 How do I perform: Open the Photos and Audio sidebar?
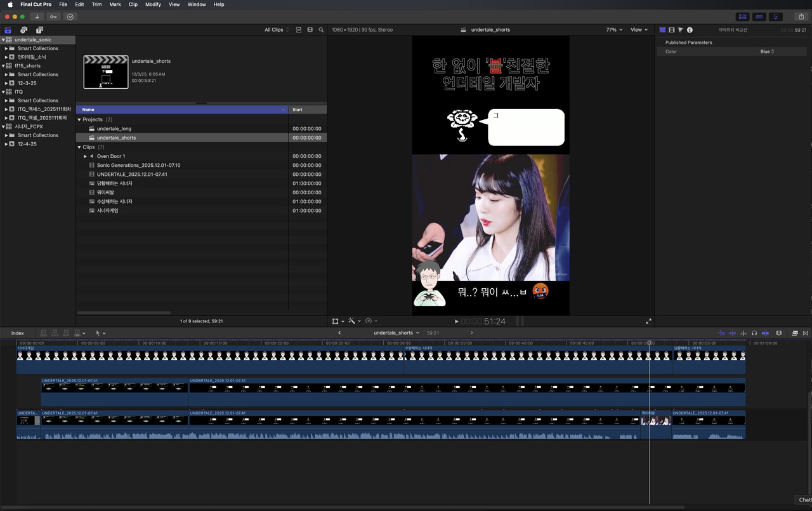tap(23, 30)
